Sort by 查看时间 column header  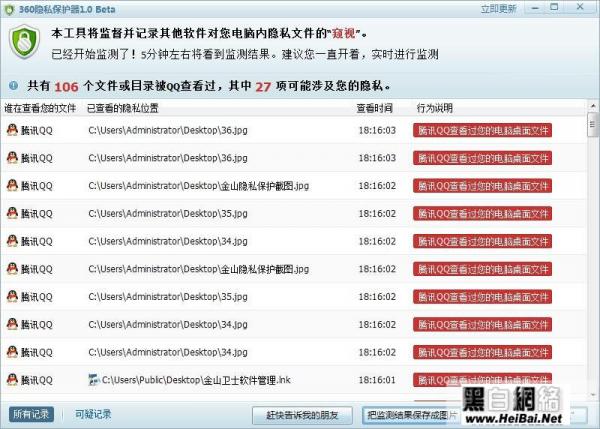pyautogui.click(x=374, y=108)
